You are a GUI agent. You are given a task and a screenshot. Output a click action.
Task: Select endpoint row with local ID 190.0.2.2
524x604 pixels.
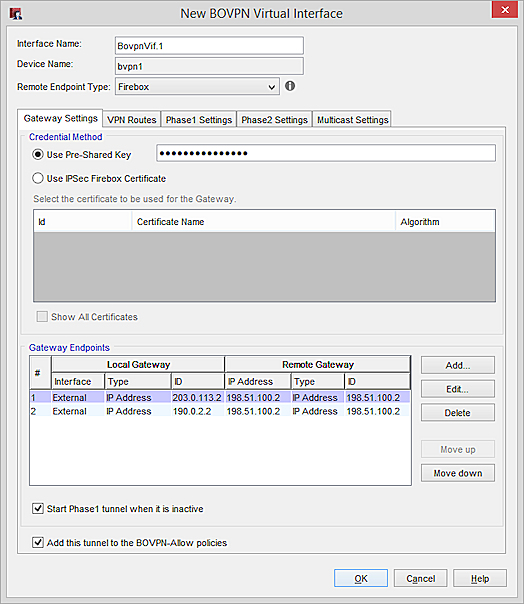tap(220, 411)
